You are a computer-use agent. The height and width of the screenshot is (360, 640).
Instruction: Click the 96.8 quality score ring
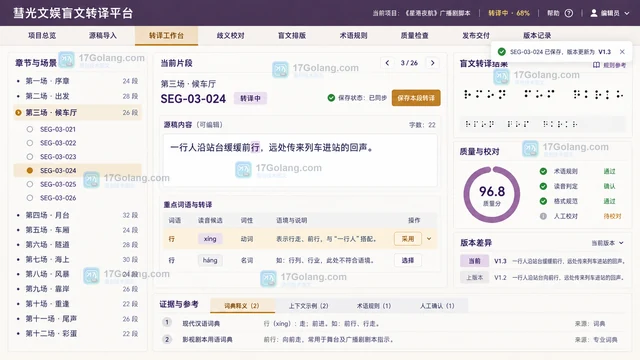492,194
